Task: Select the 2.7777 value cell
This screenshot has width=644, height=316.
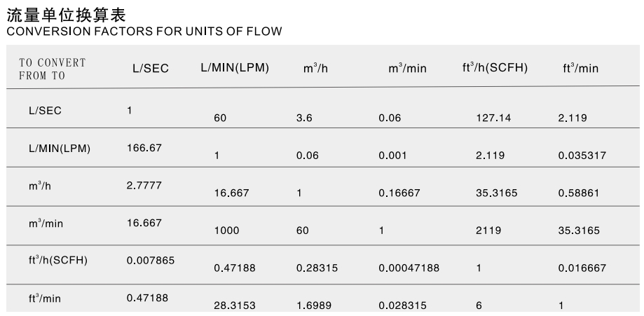Action: click(144, 186)
